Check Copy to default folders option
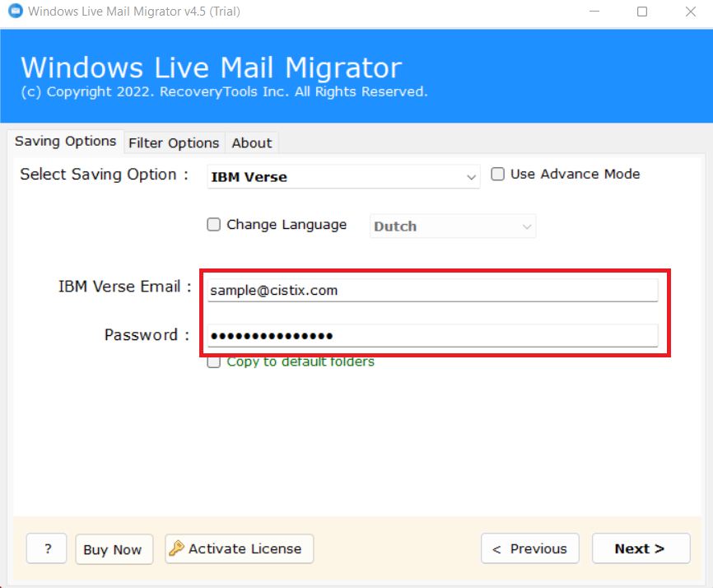Image resolution: width=713 pixels, height=588 pixels. (214, 362)
